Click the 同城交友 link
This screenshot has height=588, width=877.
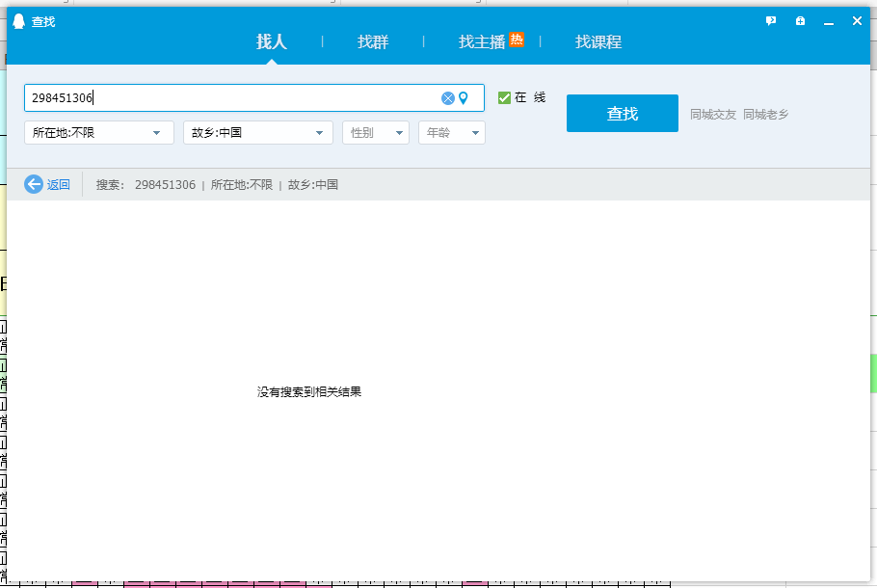click(713, 115)
